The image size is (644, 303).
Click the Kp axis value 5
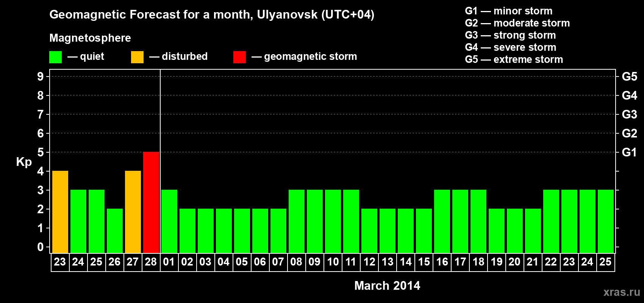[x=41, y=152]
